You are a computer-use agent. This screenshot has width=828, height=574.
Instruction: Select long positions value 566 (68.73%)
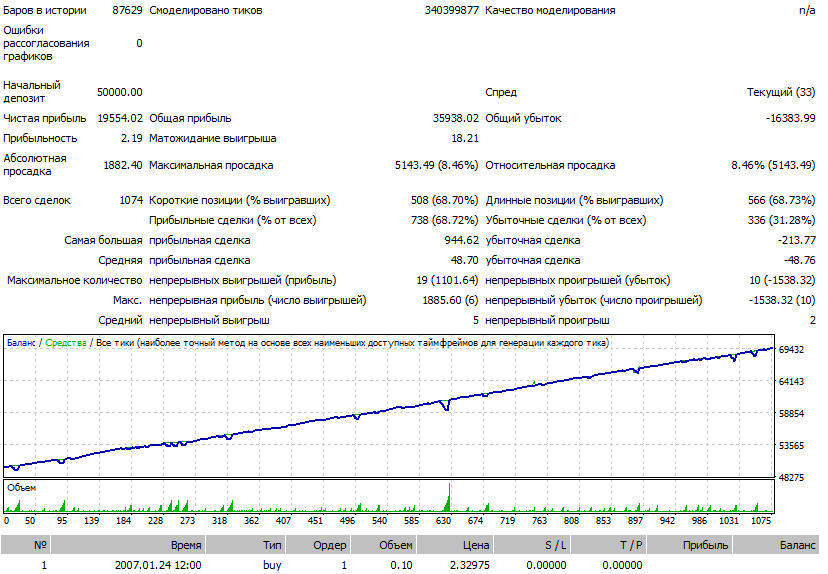(x=781, y=200)
